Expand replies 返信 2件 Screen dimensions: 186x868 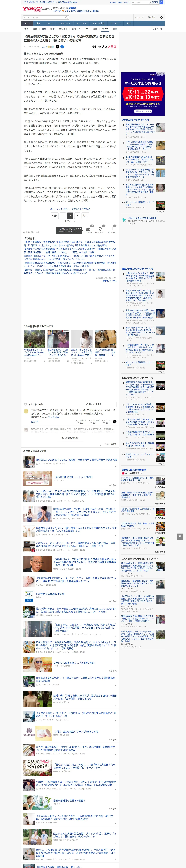click(x=34, y=422)
